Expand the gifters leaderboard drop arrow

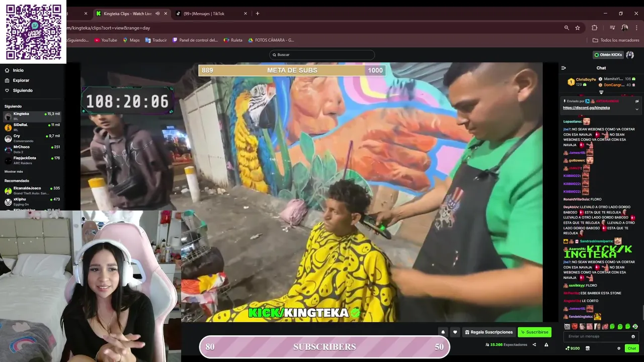pos(601,93)
